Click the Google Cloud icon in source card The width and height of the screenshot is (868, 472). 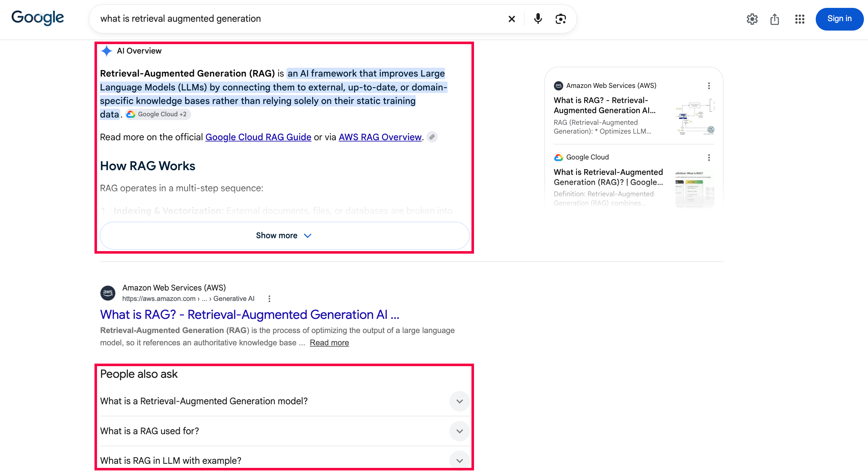pyautogui.click(x=558, y=158)
